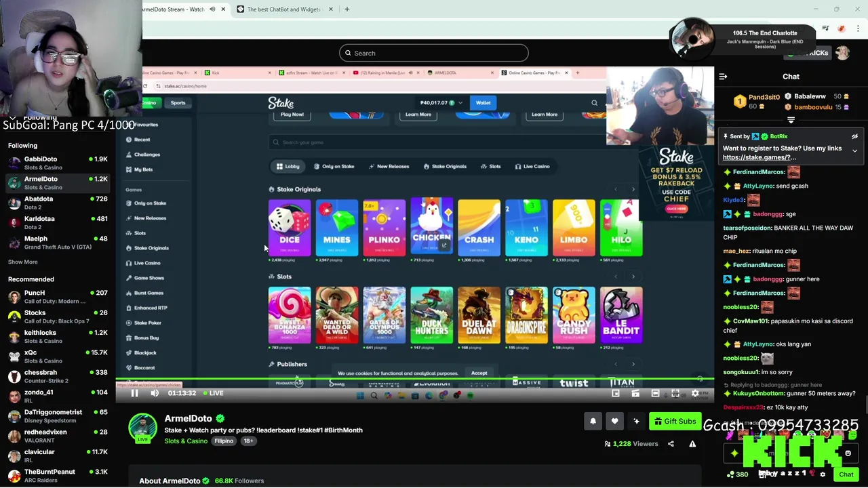Open recommended channel clavicular
The image size is (868, 488).
click(x=58, y=455)
